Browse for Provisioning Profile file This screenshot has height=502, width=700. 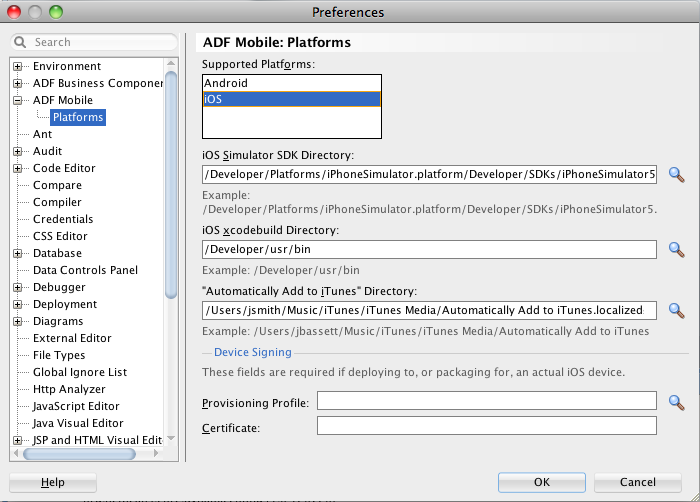click(677, 402)
